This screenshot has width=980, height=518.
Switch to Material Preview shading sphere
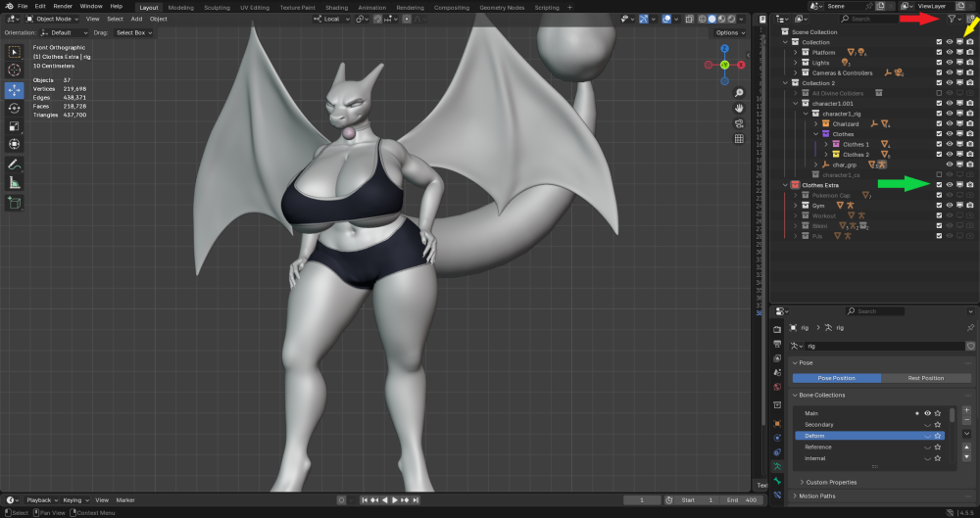(x=722, y=20)
